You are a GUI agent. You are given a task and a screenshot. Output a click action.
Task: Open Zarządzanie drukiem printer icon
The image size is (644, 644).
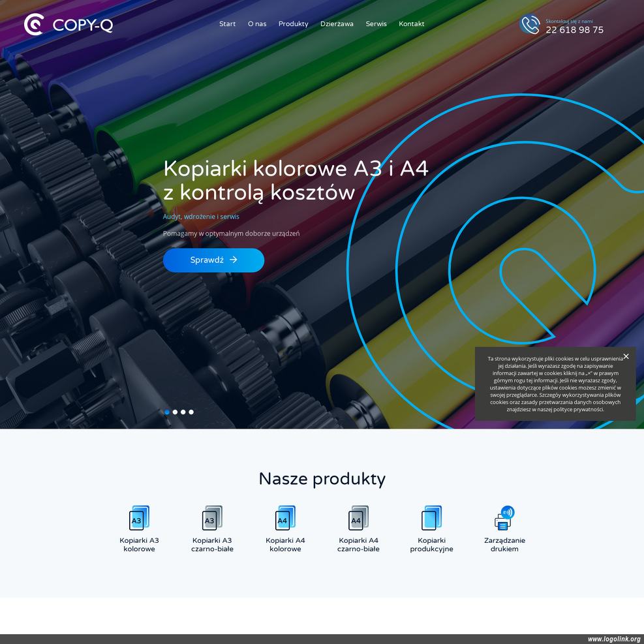[504, 518]
